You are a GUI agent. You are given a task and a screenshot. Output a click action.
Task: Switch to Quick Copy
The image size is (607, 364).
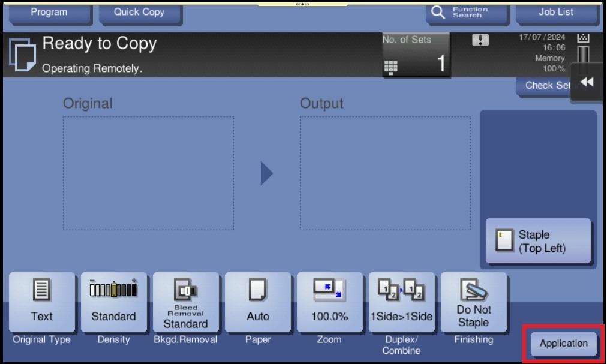pyautogui.click(x=139, y=13)
